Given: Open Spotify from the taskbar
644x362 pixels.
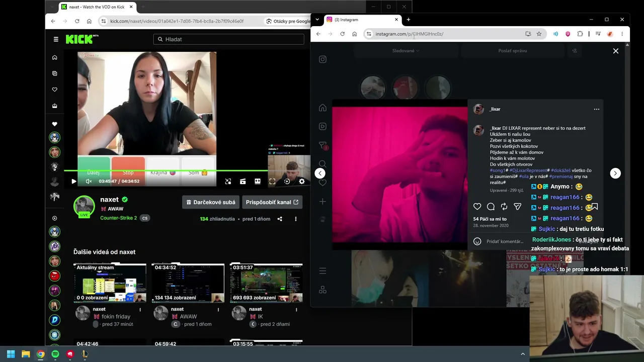Looking at the screenshot, I should click(x=55, y=354).
